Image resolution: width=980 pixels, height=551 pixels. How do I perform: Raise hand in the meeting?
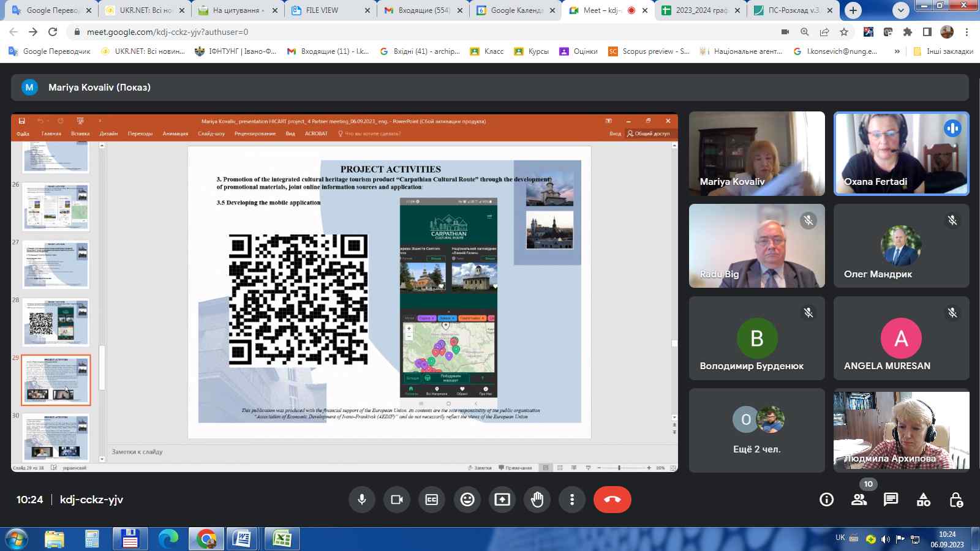point(537,500)
